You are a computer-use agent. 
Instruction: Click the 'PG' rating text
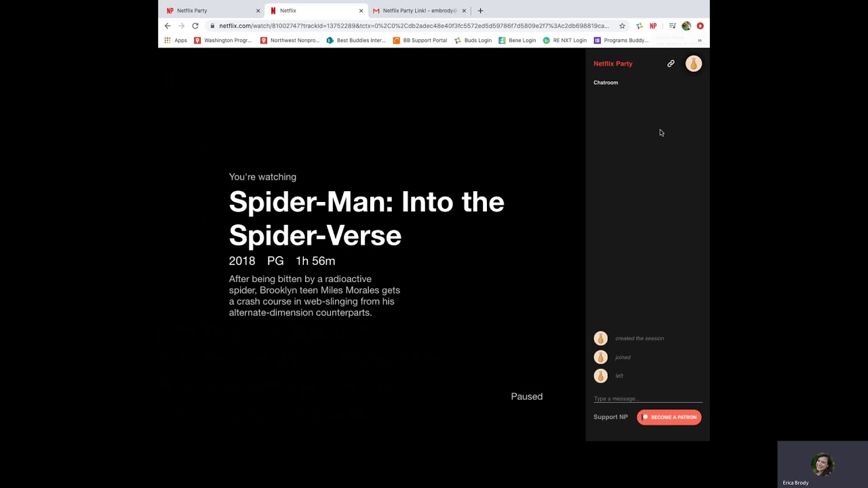(x=275, y=261)
